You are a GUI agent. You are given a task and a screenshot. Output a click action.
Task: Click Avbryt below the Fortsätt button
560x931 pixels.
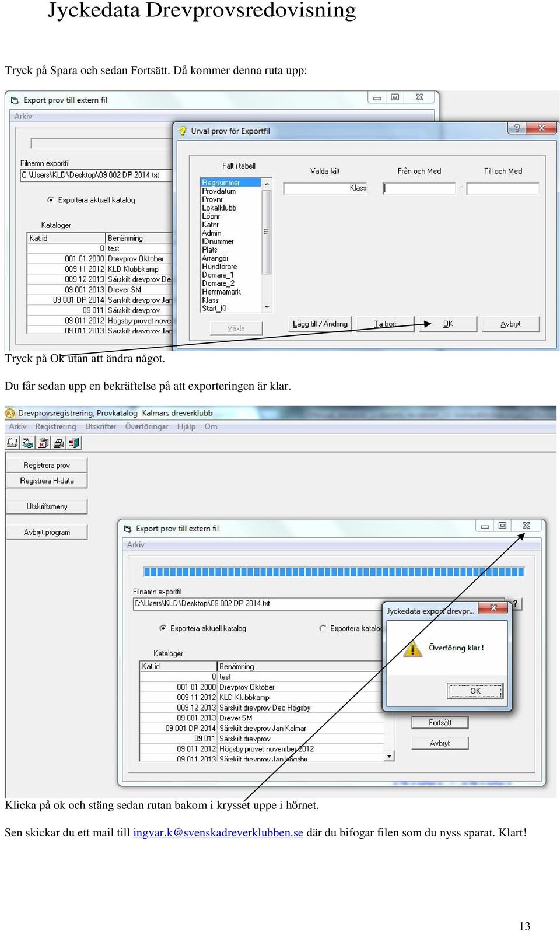(x=440, y=743)
